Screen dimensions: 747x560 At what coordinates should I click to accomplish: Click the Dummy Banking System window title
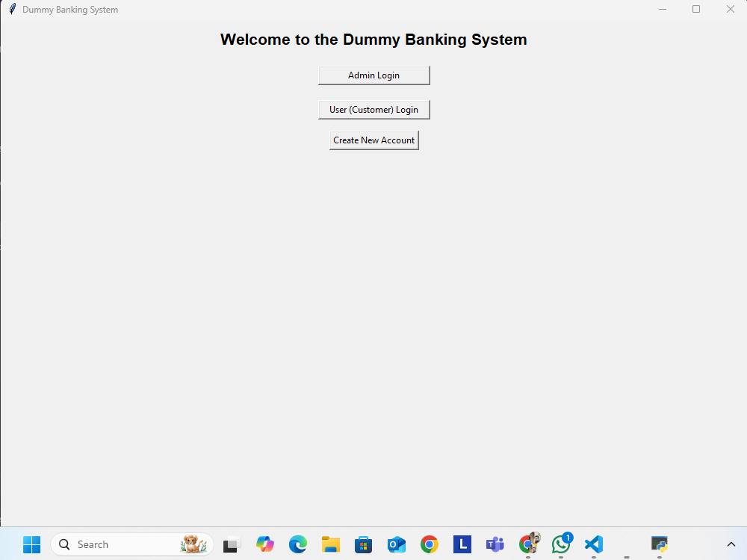click(x=70, y=10)
